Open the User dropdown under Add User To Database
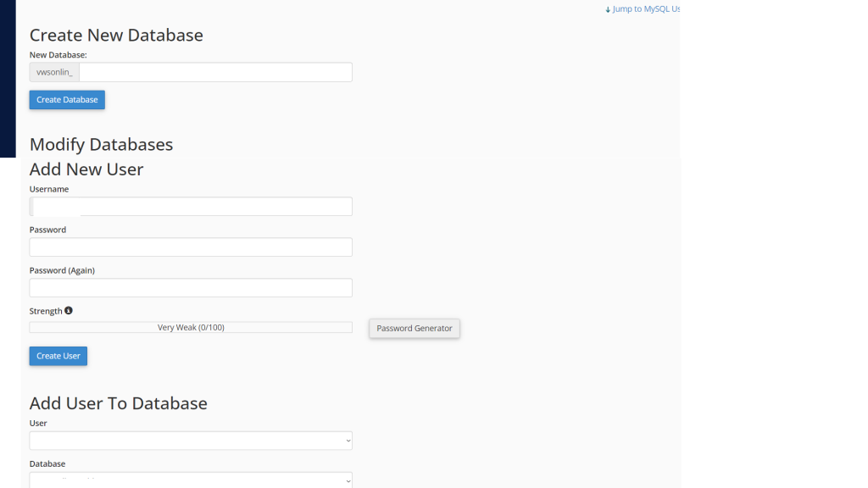Image resolution: width=868 pixels, height=488 pixels. 191,441
